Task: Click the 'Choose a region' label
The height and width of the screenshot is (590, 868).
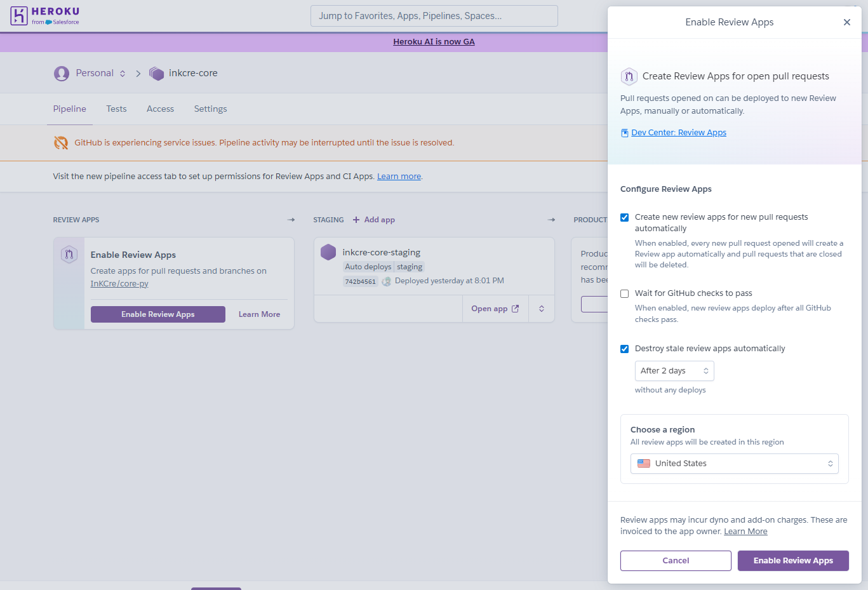Action: [663, 430]
